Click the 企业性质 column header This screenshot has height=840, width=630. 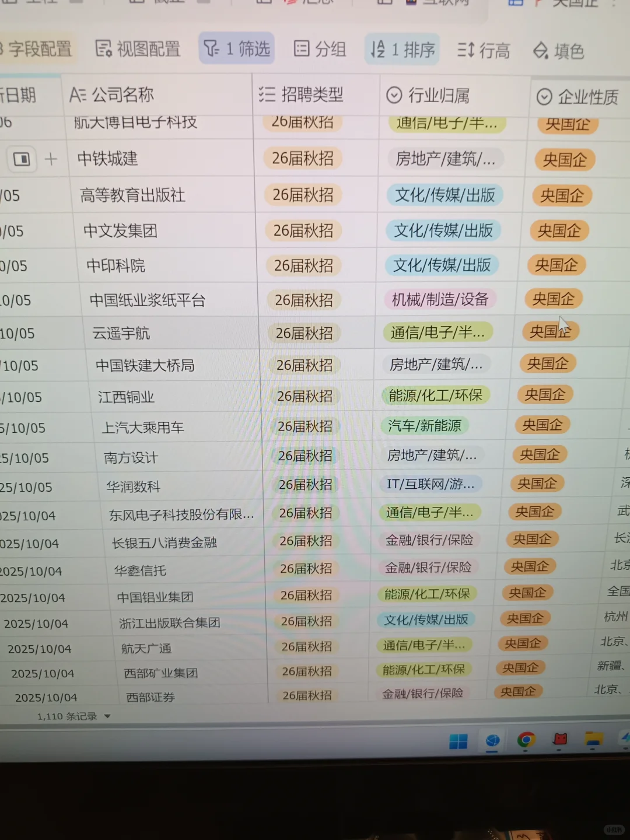pyautogui.click(x=580, y=97)
